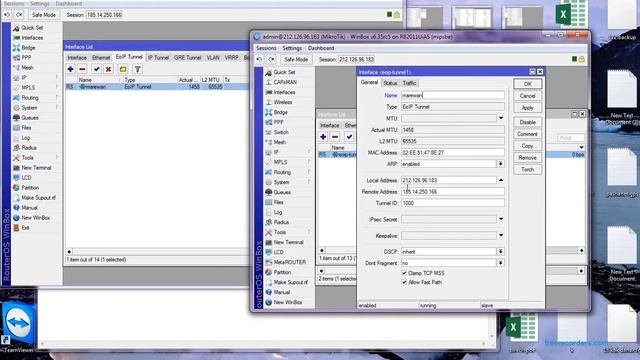This screenshot has height=360, width=640.
Task: Select the marewan EoIP Tunnel row in back window
Action: click(157, 87)
